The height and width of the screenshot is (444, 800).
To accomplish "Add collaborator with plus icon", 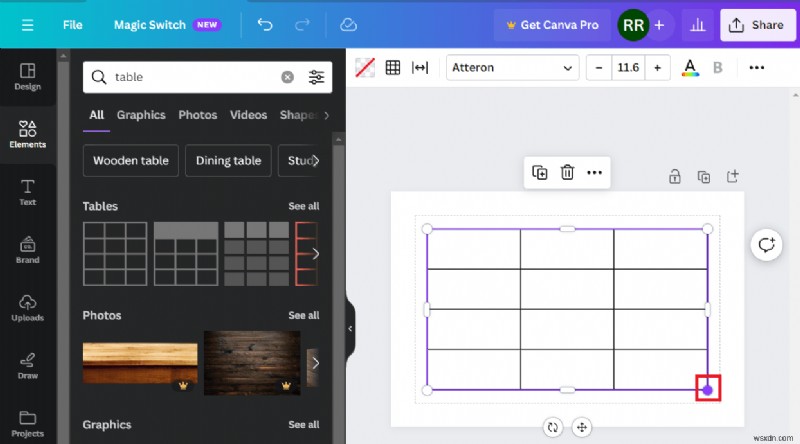I will click(x=660, y=25).
